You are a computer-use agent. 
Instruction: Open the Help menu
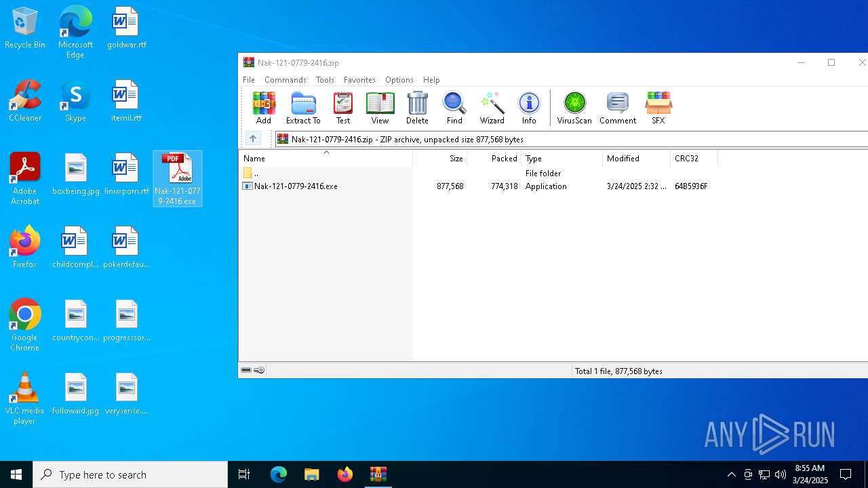(x=431, y=79)
